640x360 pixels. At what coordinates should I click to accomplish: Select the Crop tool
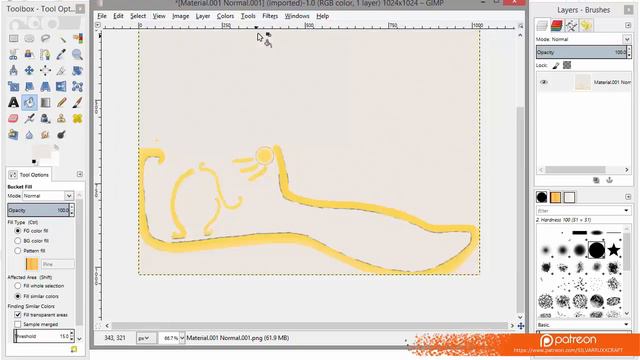[62, 71]
